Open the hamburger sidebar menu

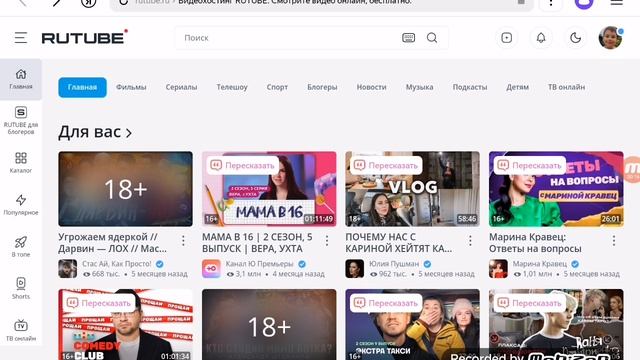pos(21,38)
